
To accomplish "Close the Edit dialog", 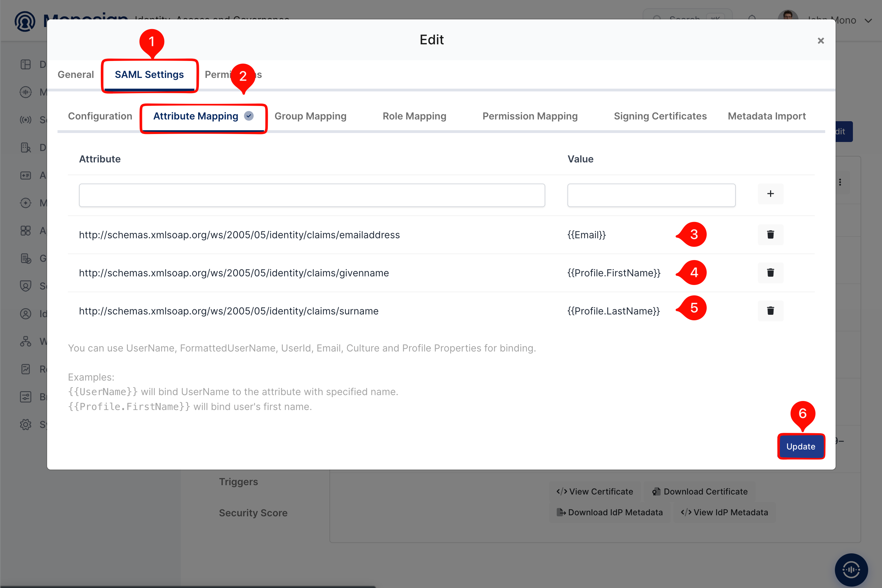I will pyautogui.click(x=820, y=41).
